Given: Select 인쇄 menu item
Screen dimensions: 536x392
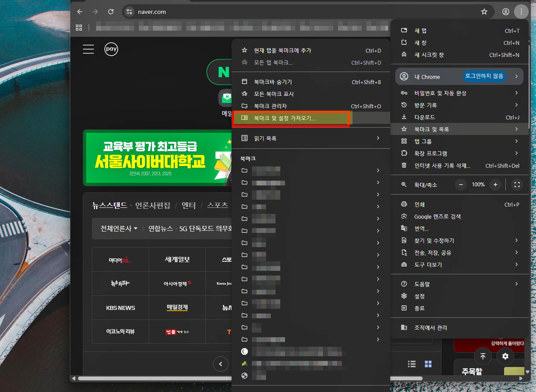Looking at the screenshot, I should 460,204.
